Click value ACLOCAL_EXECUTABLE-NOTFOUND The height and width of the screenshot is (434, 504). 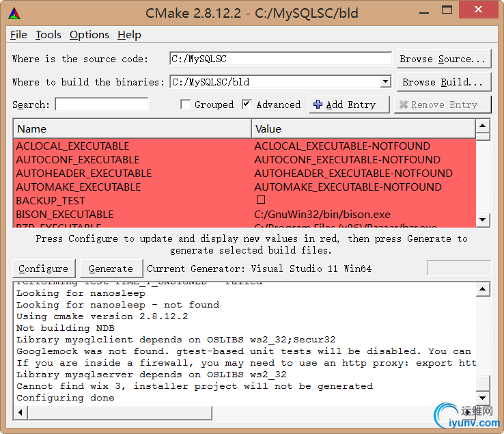click(342, 146)
